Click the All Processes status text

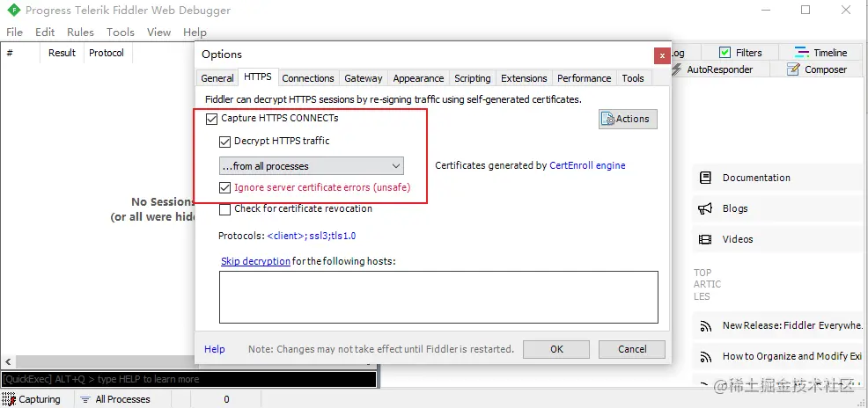(x=123, y=399)
